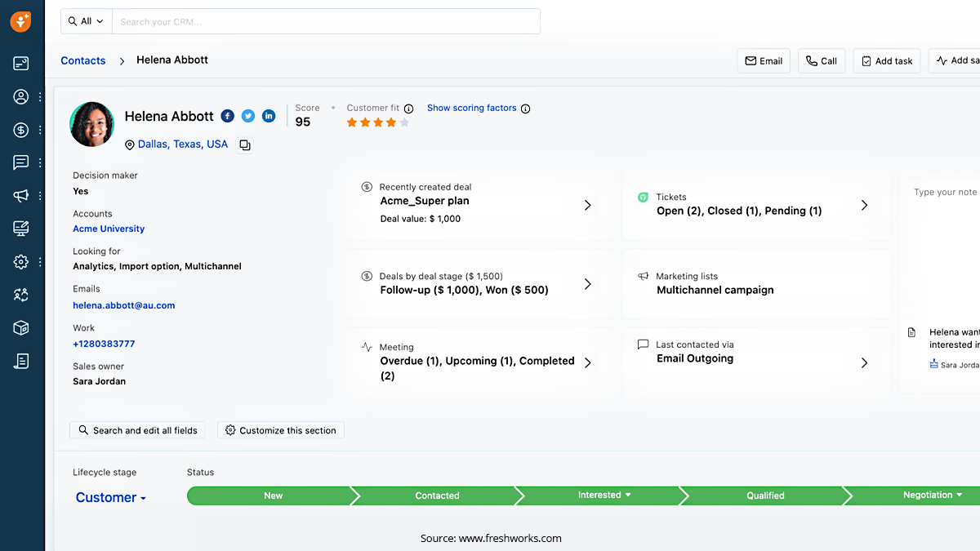Go back via Contacts breadcrumb link
The image size is (980, 551).
[x=83, y=60]
